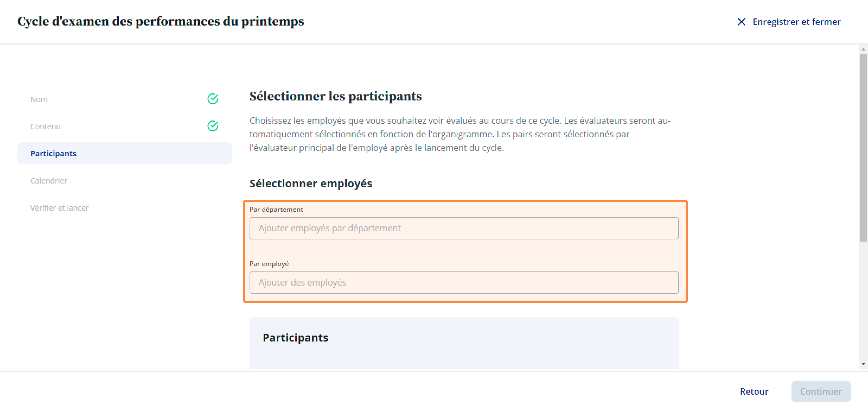This screenshot has height=411, width=868.
Task: Click the Par employé label
Action: click(x=269, y=264)
